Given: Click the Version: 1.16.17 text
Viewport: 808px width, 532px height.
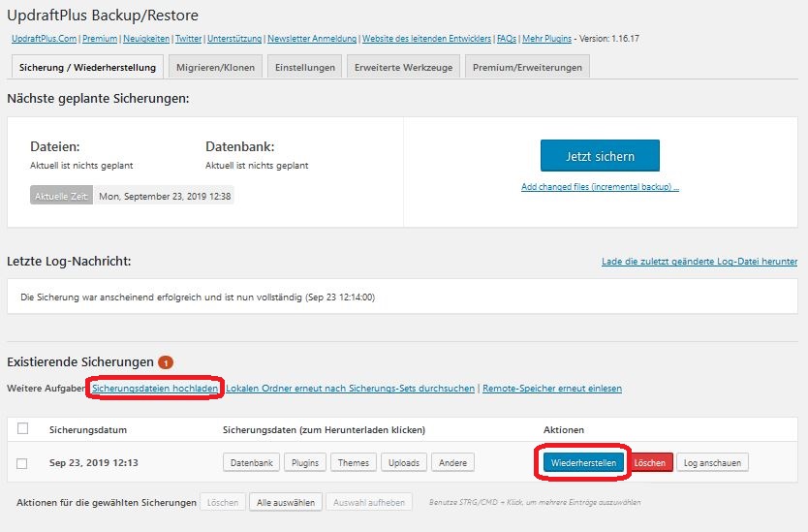Looking at the screenshot, I should click(x=609, y=39).
